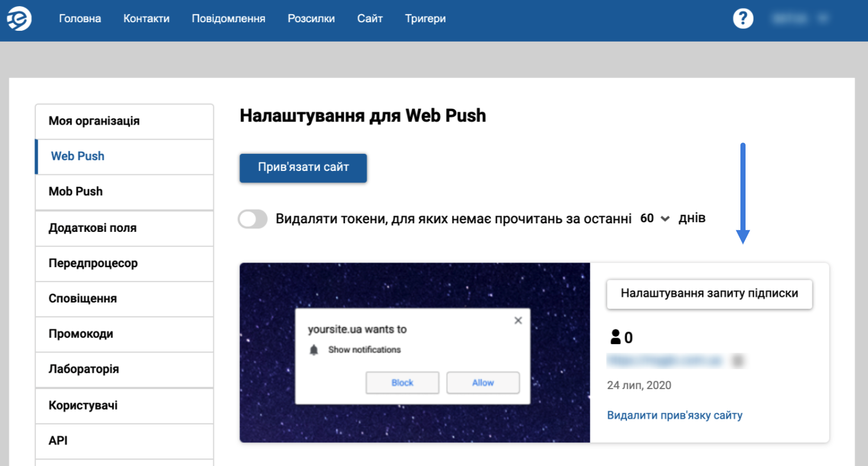Go to Головна in the top menu

[80, 19]
